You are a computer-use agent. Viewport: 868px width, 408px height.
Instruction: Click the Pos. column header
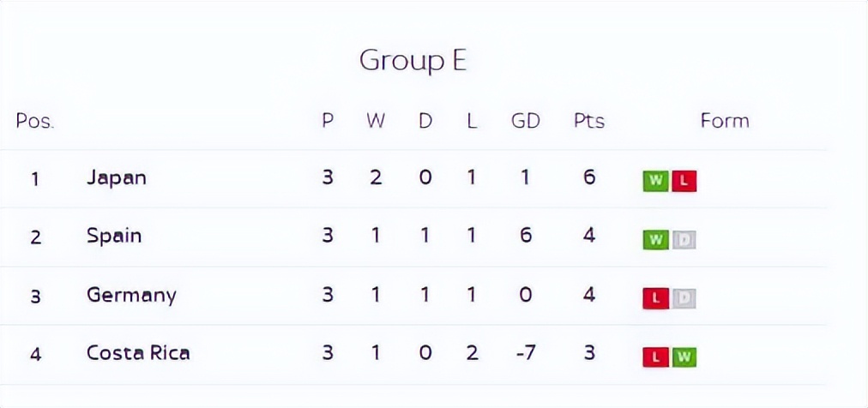35,121
